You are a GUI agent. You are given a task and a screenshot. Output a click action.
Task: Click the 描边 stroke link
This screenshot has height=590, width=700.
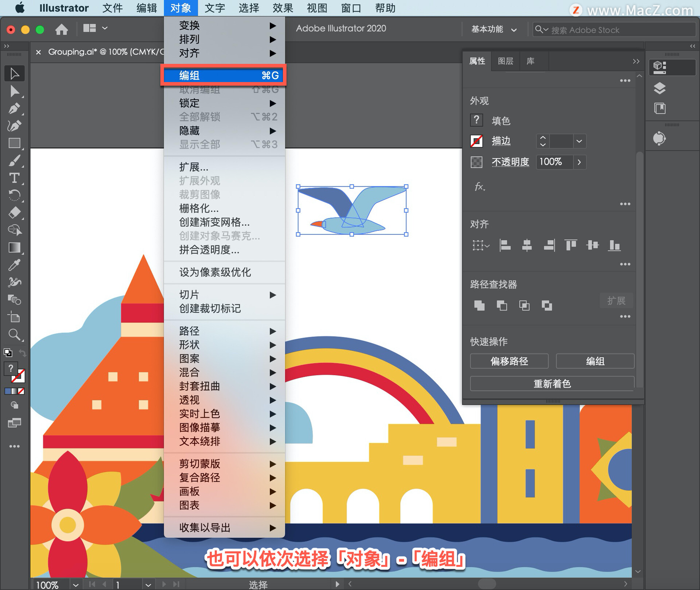point(501,141)
